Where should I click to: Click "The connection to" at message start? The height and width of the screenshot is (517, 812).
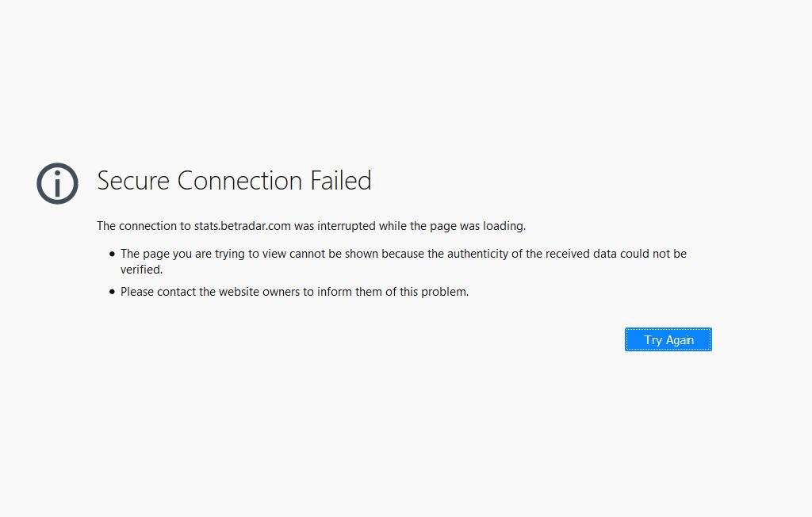(144, 226)
